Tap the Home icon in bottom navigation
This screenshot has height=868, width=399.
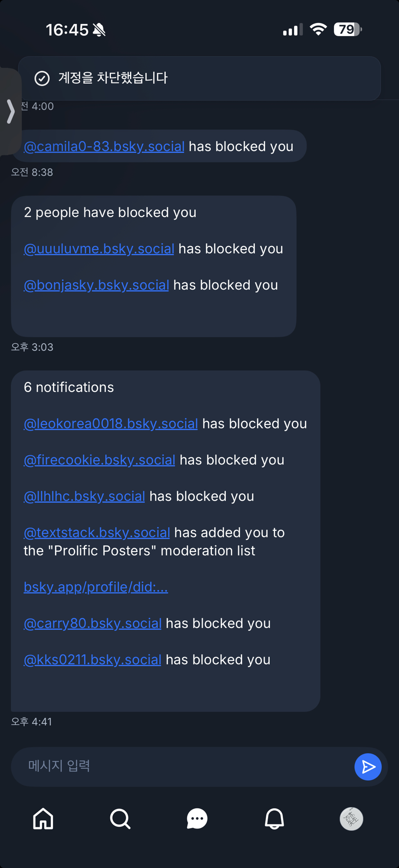click(x=43, y=819)
